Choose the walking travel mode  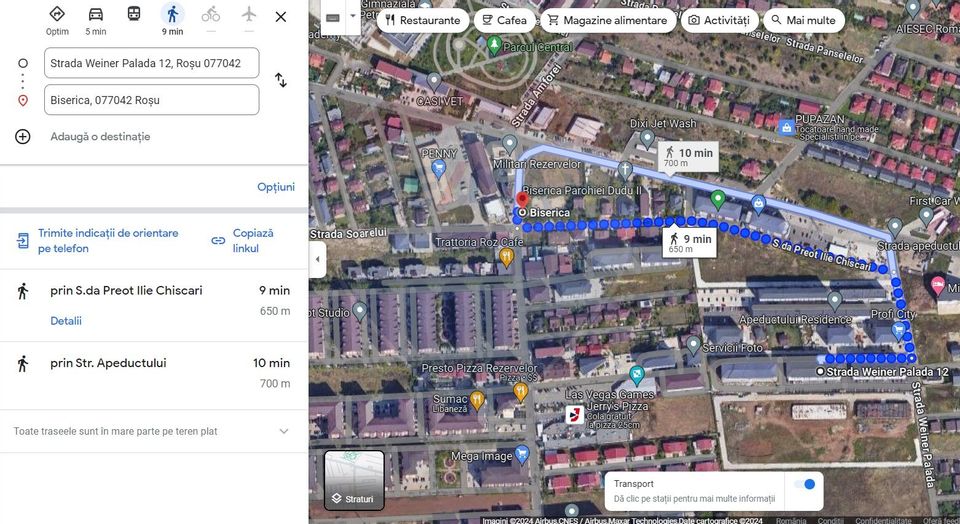172,15
